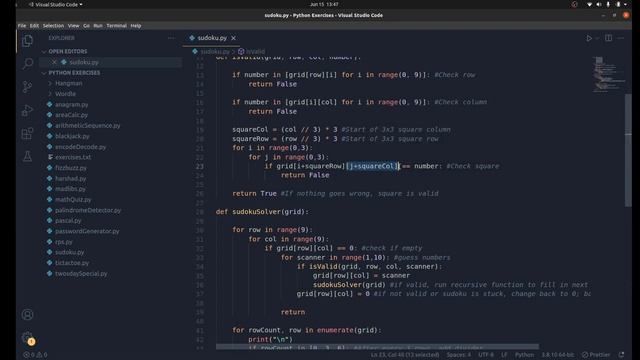Open the Extensions view icon
Viewport: 640px width, 360px height.
(27, 133)
